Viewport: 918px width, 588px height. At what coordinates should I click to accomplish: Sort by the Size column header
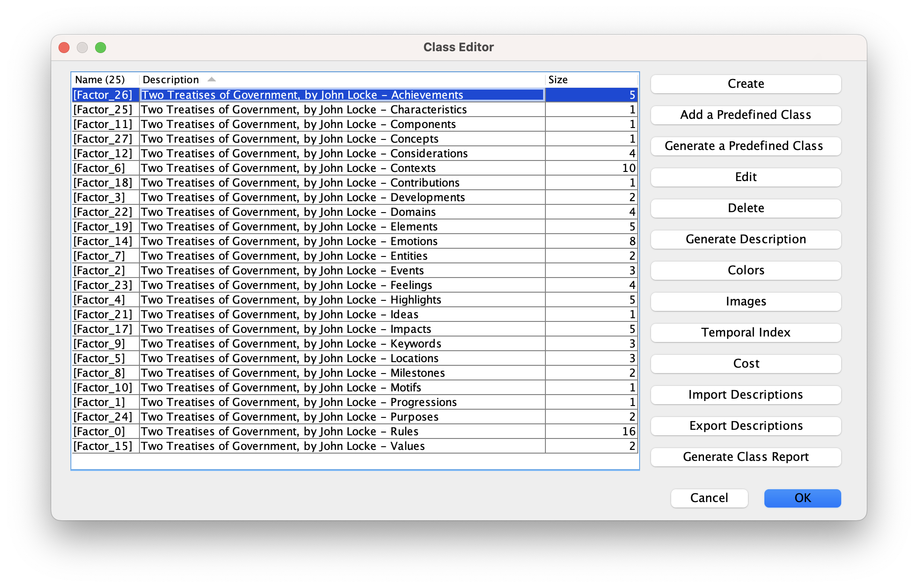pyautogui.click(x=558, y=80)
